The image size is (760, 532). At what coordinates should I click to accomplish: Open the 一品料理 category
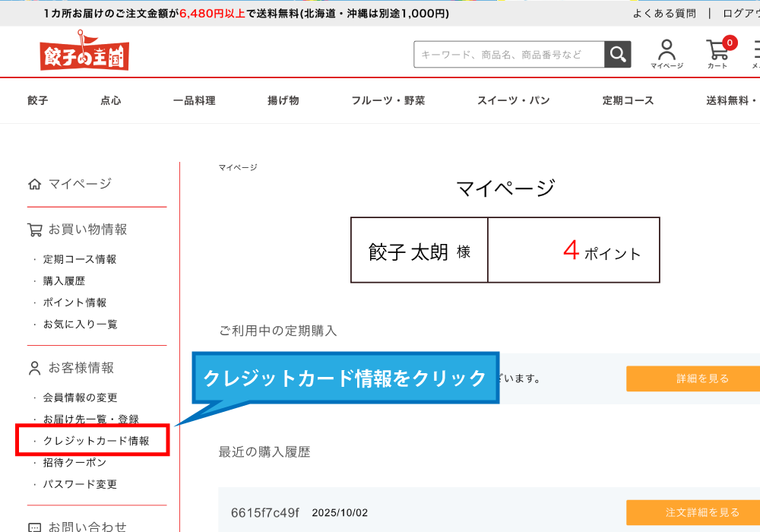(x=194, y=100)
